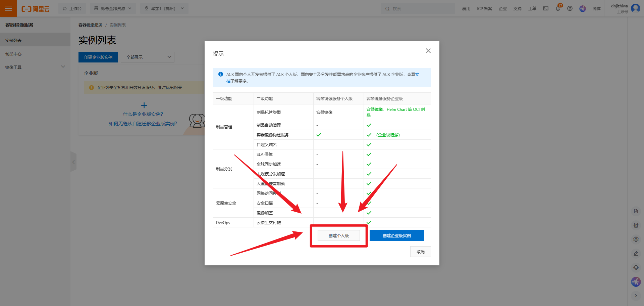Click the 创建个人版 button
The width and height of the screenshot is (644, 306).
click(x=339, y=235)
